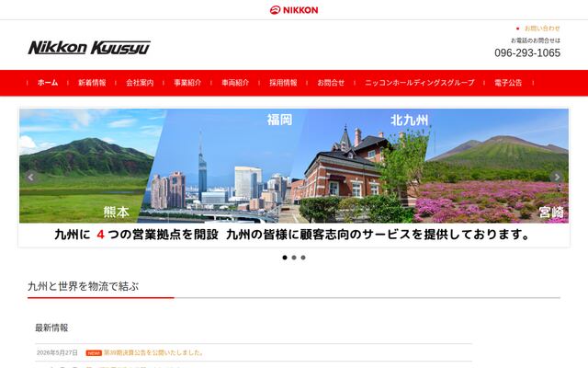
Task: Click the NIKKON logo at top
Action: click(294, 10)
